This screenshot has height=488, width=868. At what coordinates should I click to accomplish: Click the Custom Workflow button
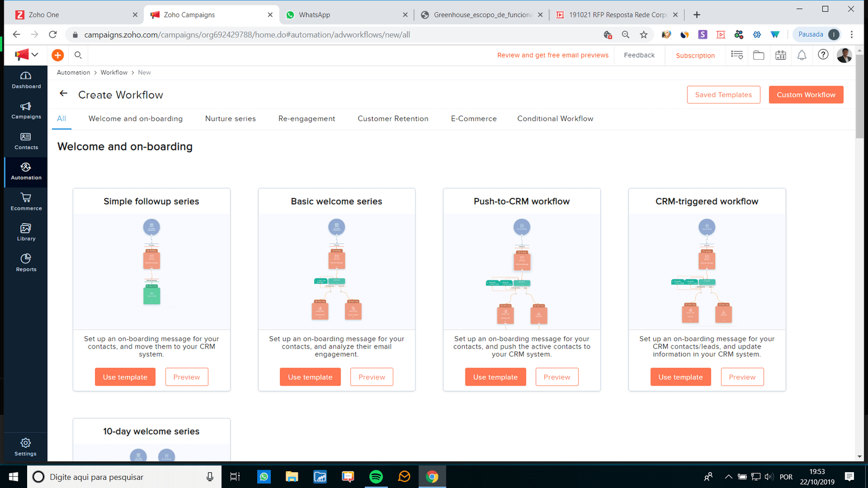click(x=806, y=94)
